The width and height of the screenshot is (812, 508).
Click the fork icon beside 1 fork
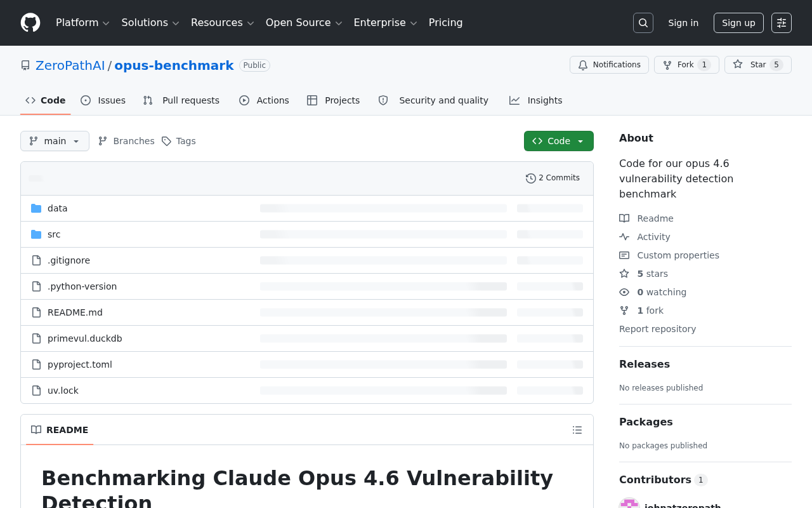point(624,311)
